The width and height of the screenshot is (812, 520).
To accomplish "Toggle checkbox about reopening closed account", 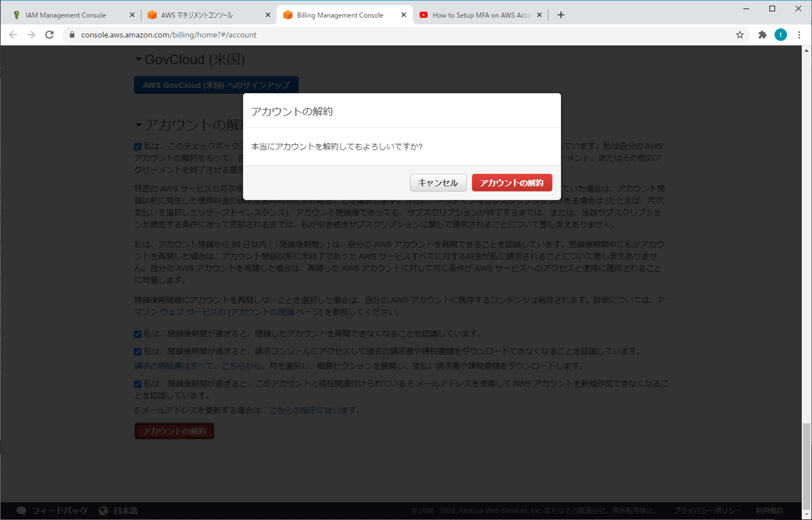I will click(x=138, y=334).
